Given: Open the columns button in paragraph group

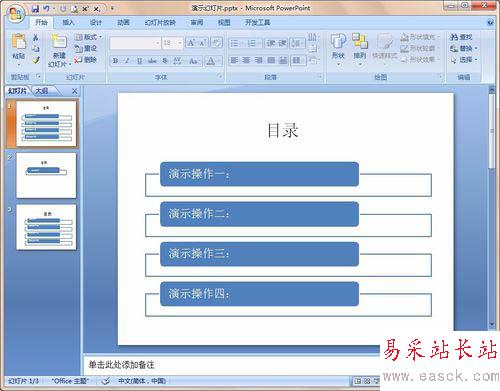Looking at the screenshot, I should coord(298,60).
